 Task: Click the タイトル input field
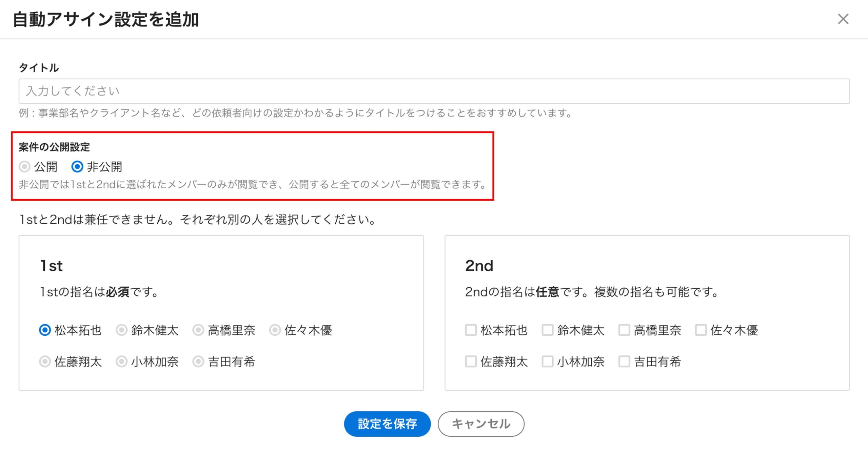434,91
